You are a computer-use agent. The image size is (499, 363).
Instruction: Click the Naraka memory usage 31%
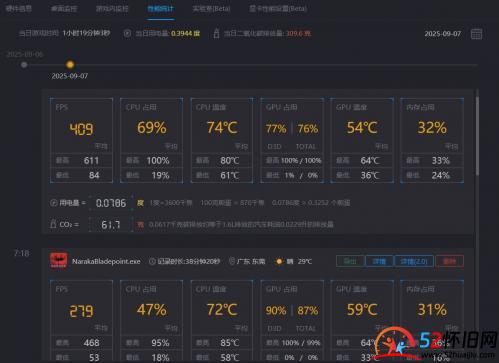tap(432, 310)
